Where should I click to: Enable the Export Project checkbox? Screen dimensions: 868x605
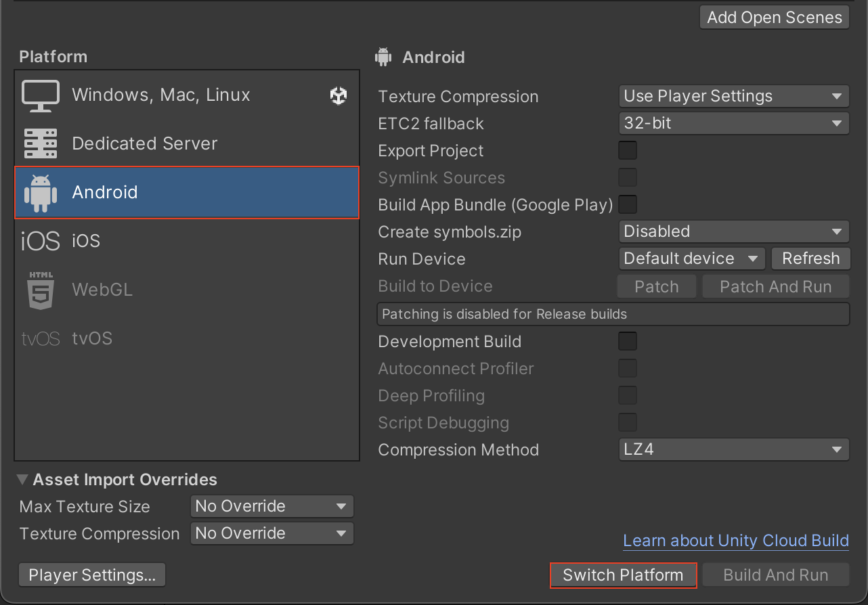tap(628, 150)
